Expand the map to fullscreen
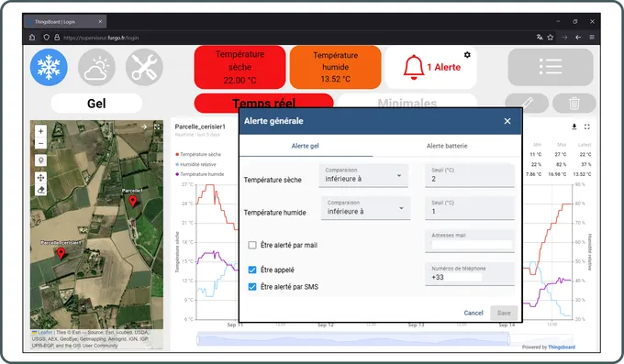 click(157, 127)
